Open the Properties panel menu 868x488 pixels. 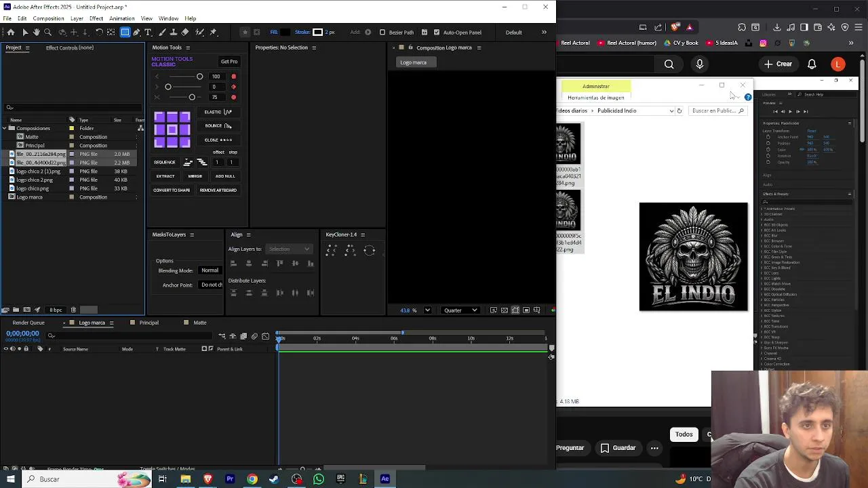click(314, 47)
